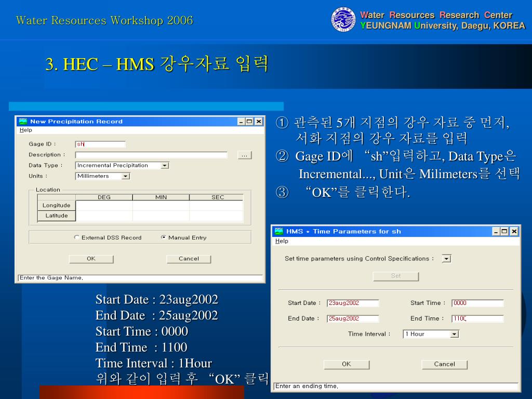Click the 'End Time : 1100' slide line

[x=141, y=348]
